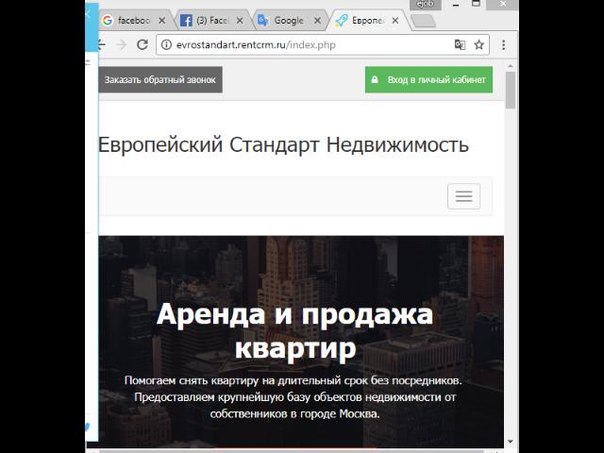Bookmark this page with the star icon
The width and height of the screenshot is (604, 453).
click(x=479, y=45)
